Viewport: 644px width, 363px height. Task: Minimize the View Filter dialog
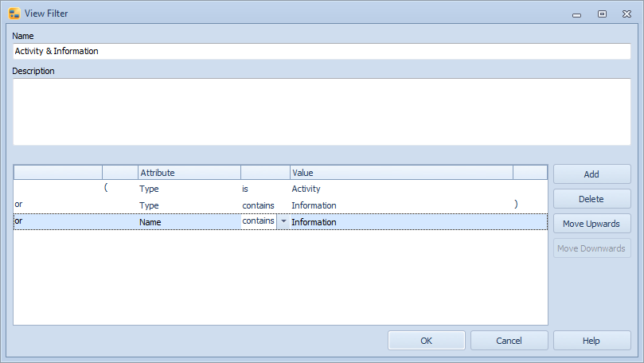coord(576,14)
